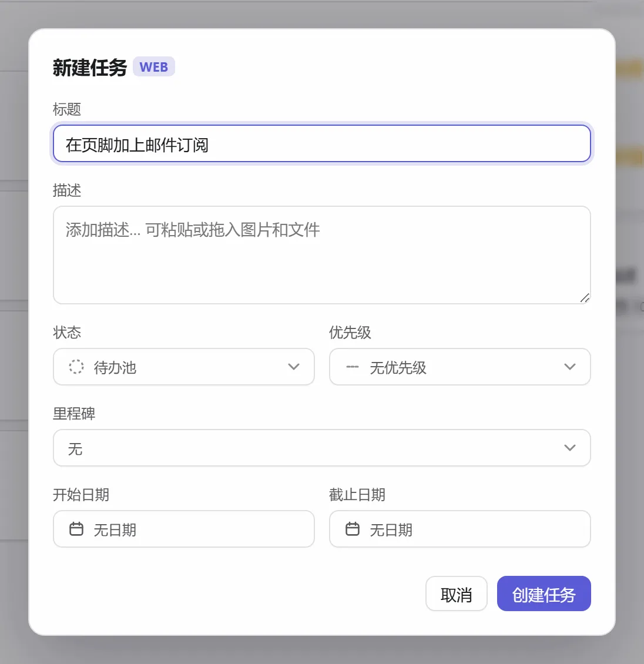
Task: Click the 描述 description text area
Action: (322, 255)
